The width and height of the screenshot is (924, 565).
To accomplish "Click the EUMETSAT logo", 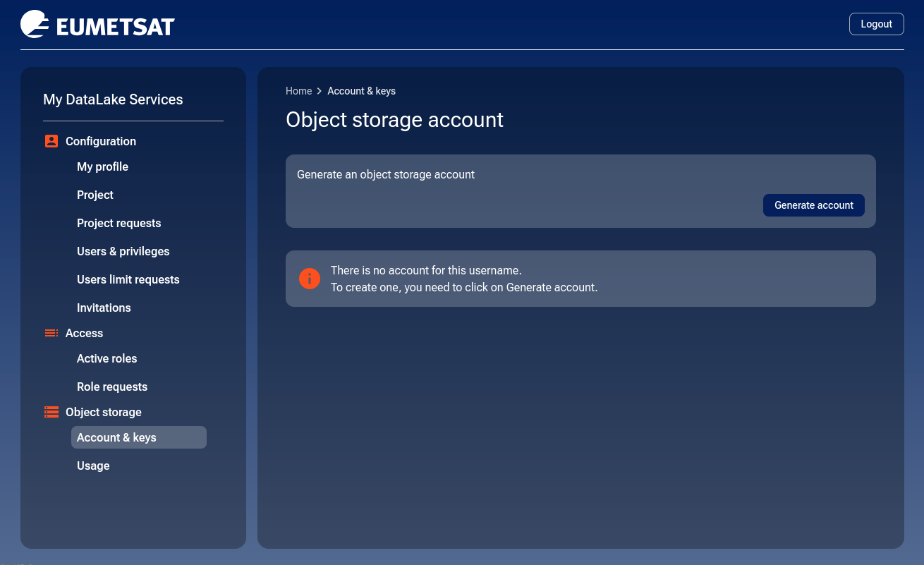I will (x=97, y=25).
